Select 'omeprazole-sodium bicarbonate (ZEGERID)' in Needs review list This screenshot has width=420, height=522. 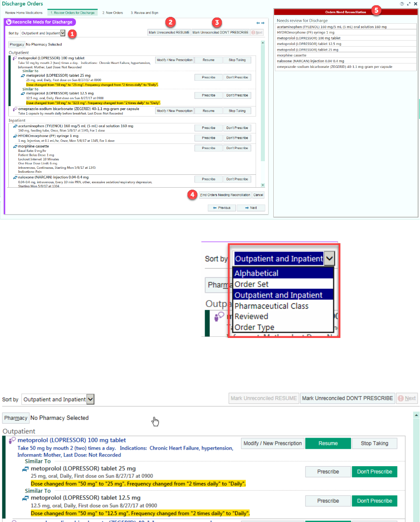pos(346,67)
